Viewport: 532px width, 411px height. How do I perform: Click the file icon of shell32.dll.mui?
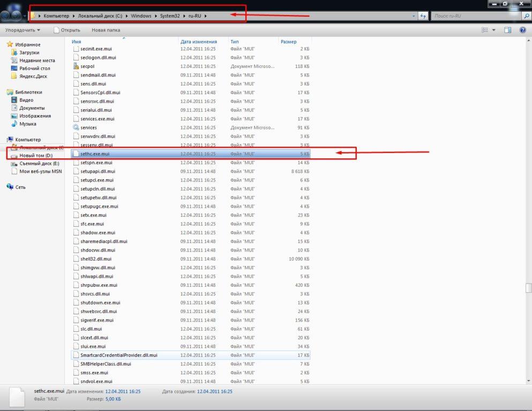coord(76,259)
